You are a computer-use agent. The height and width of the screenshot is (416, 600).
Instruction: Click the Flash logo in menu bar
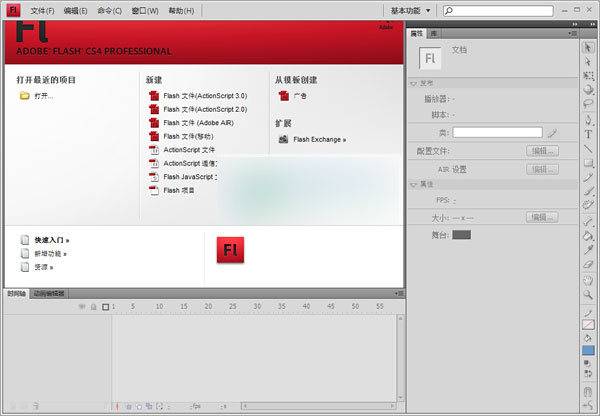[13, 10]
